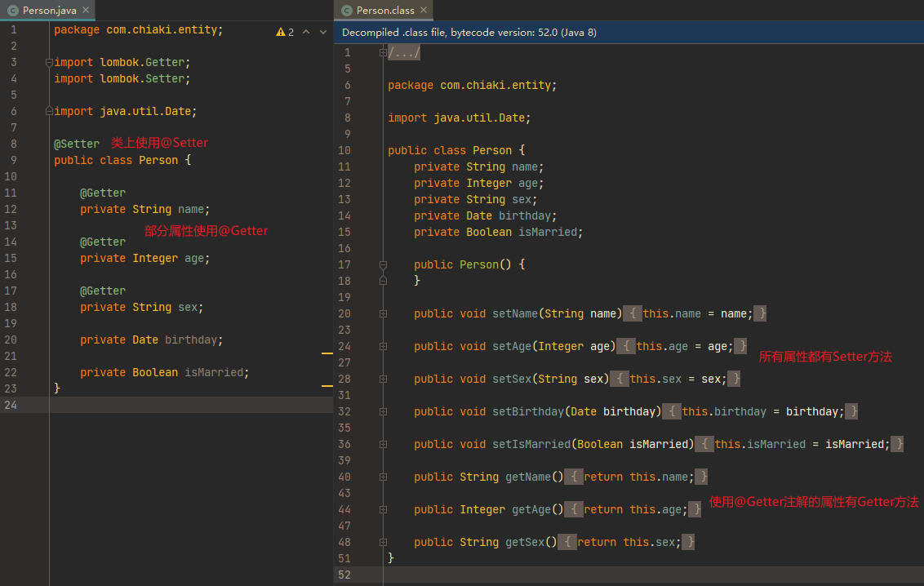Screen dimensions: 924x586
Task: Expand setAge method via gutter fold icon
Action: [x=383, y=347]
